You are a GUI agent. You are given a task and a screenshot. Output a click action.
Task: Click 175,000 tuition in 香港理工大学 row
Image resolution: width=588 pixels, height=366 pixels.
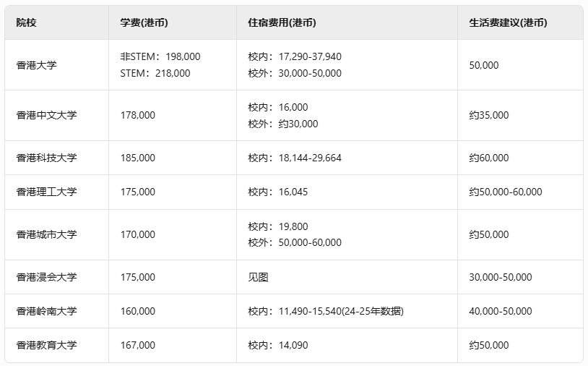point(138,192)
